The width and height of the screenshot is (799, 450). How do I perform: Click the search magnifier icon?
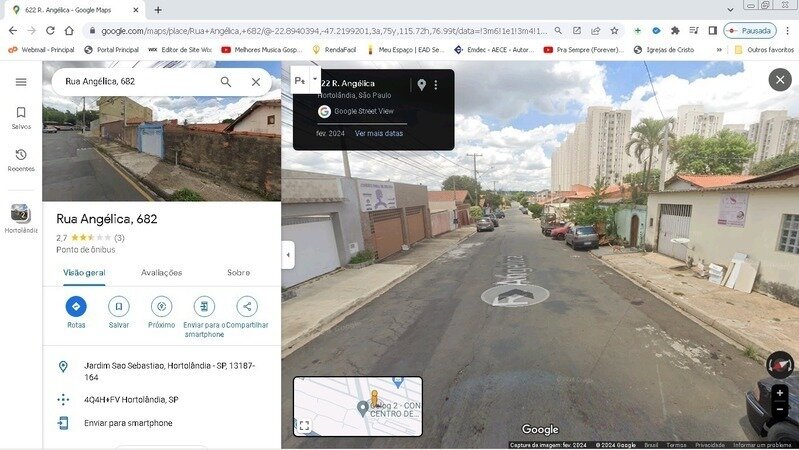point(226,82)
